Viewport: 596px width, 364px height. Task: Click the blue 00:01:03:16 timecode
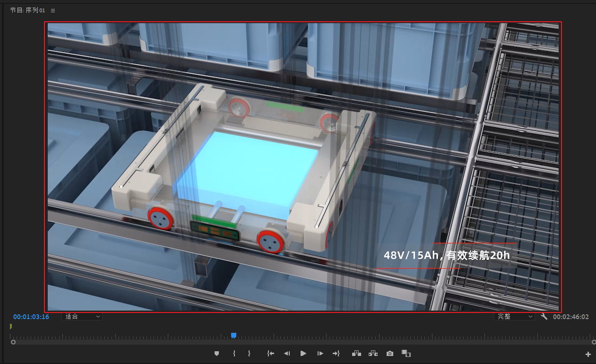(31, 317)
